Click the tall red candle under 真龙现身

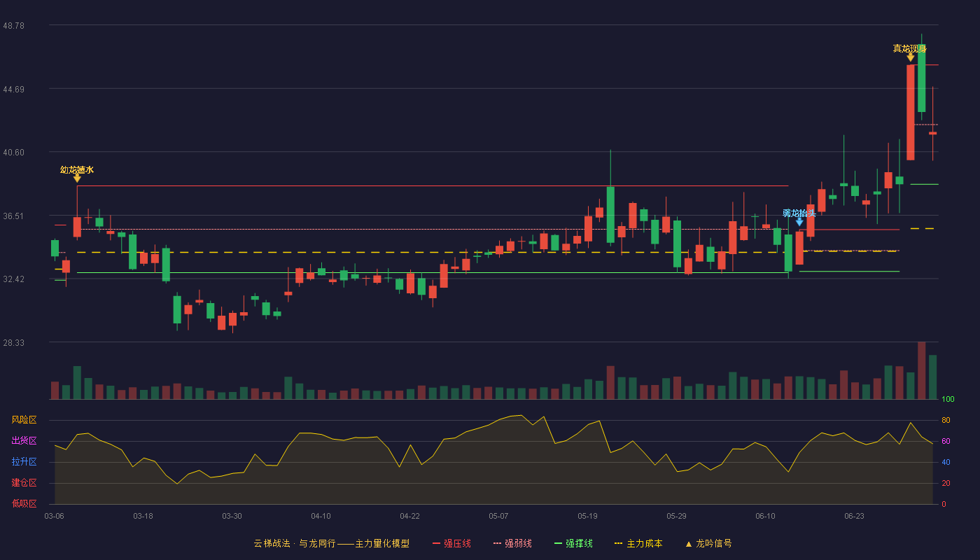point(910,113)
